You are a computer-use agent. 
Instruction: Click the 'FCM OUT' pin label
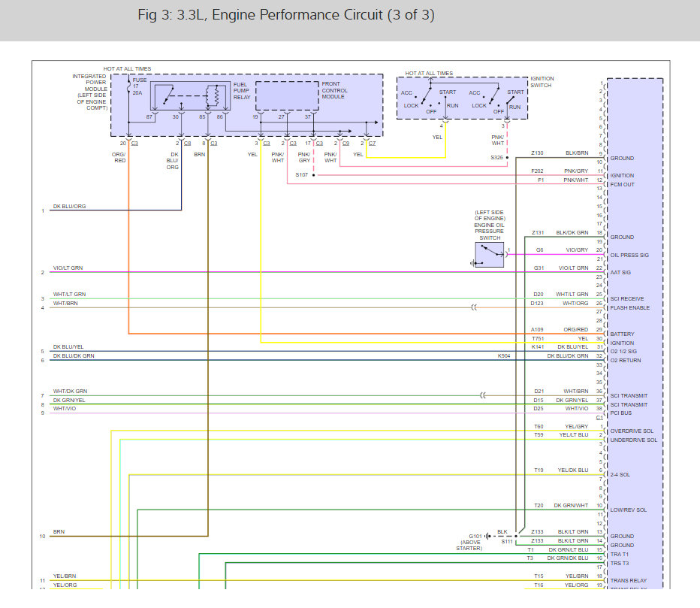pos(622,184)
